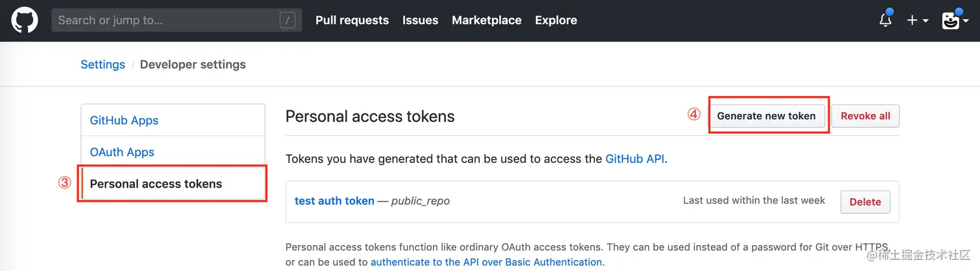Screen dimensions: 980x271
Task: Go to Pull requests
Action: (352, 20)
